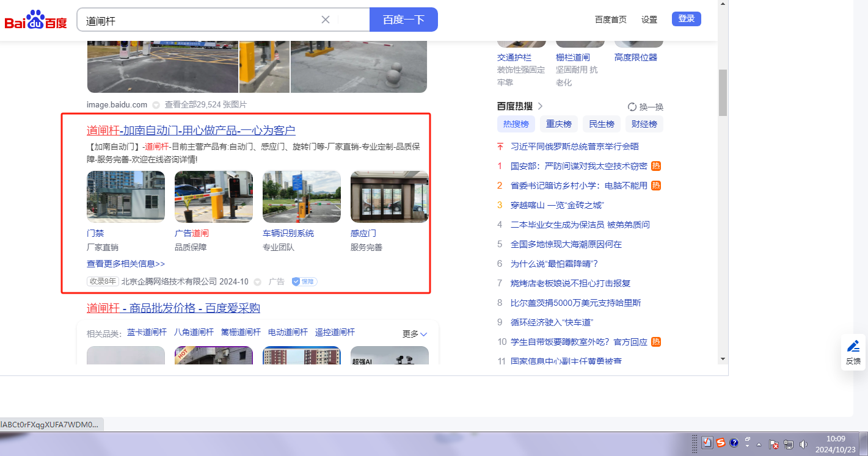
Task: Open the 高度限位器 sidebar link
Action: [636, 57]
